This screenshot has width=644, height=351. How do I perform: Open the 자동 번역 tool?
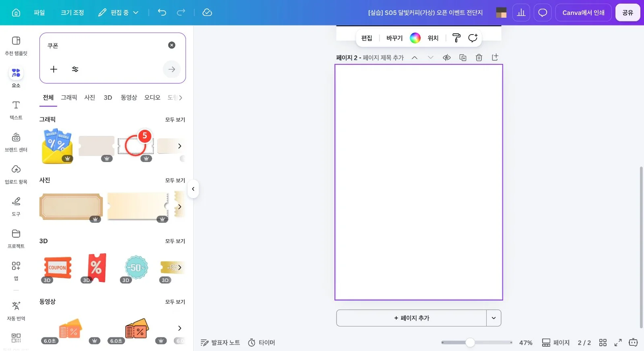click(x=16, y=311)
